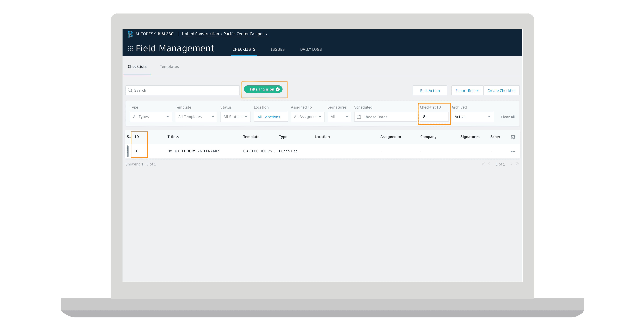Click Clear All filters link
Image resolution: width=644 pixels, height=336 pixels.
click(508, 117)
